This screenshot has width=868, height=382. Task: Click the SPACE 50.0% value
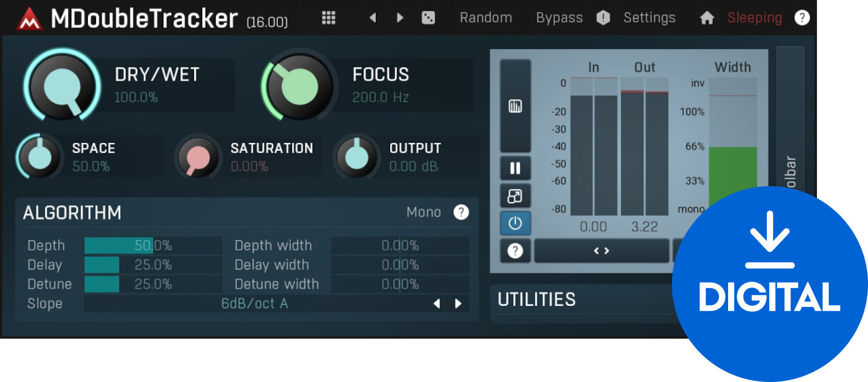click(91, 167)
